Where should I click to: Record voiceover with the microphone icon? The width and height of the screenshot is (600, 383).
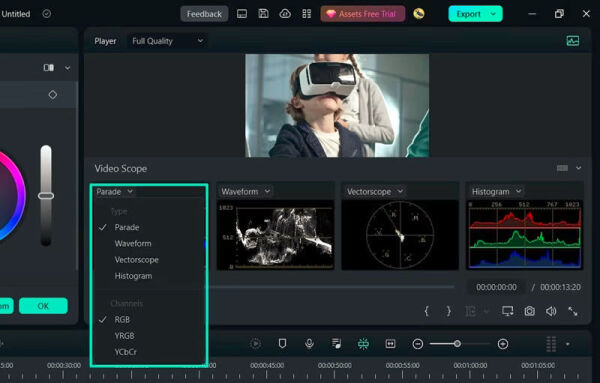[309, 344]
